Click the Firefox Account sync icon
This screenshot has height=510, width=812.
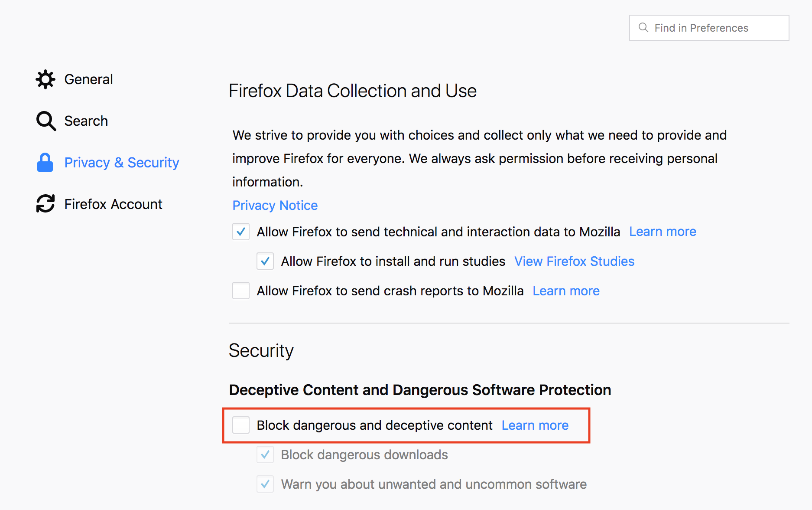45,203
